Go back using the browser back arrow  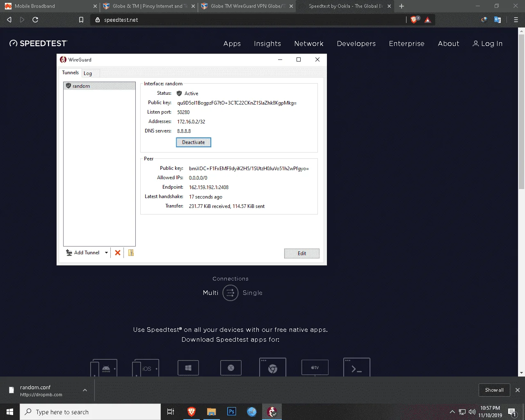pyautogui.click(x=9, y=20)
